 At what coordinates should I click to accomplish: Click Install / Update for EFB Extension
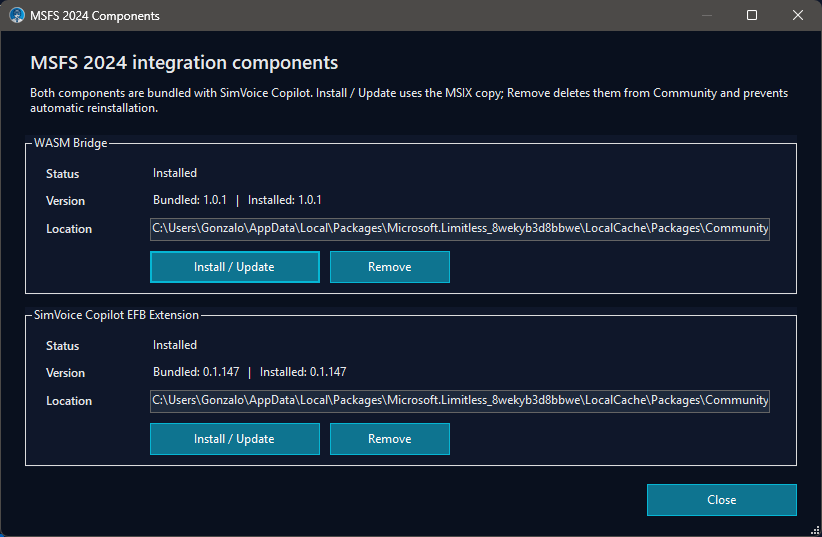[x=235, y=439]
